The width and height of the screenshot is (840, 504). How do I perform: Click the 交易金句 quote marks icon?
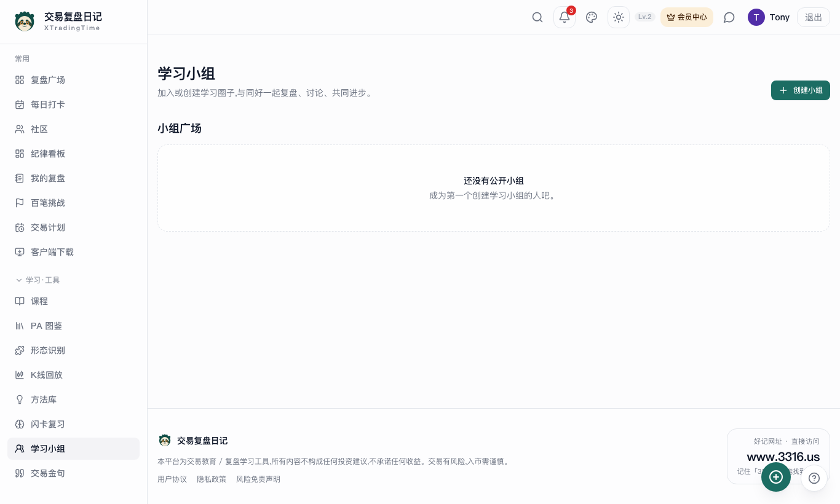20,473
